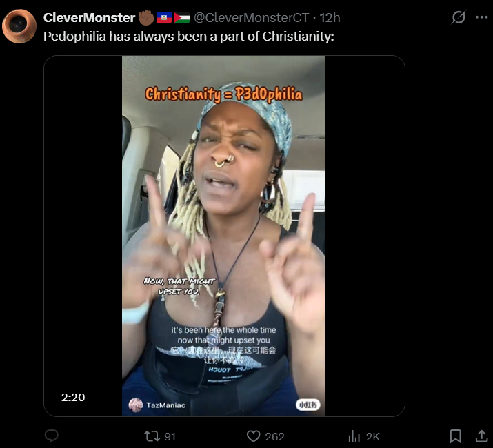Click the TazManiac watermark avatar
This screenshot has height=448, width=493.
pyautogui.click(x=136, y=405)
